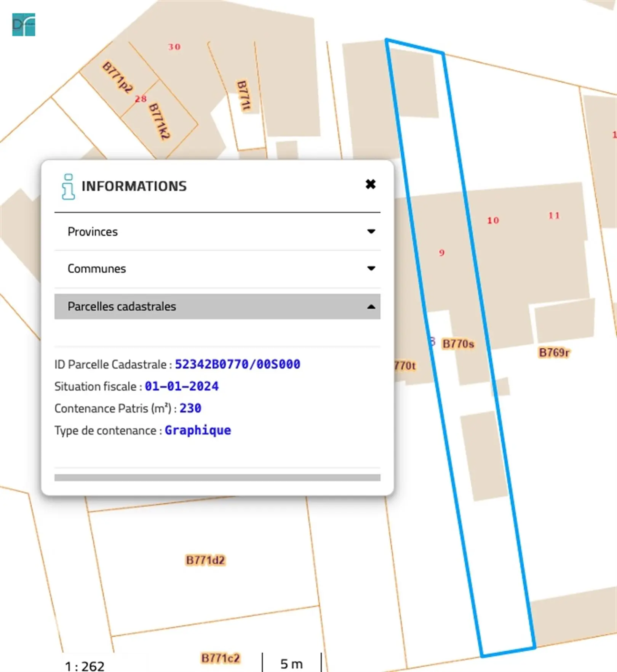Screen dimensions: 617x672
Task: Expand the Provinces section
Action: pyautogui.click(x=217, y=232)
